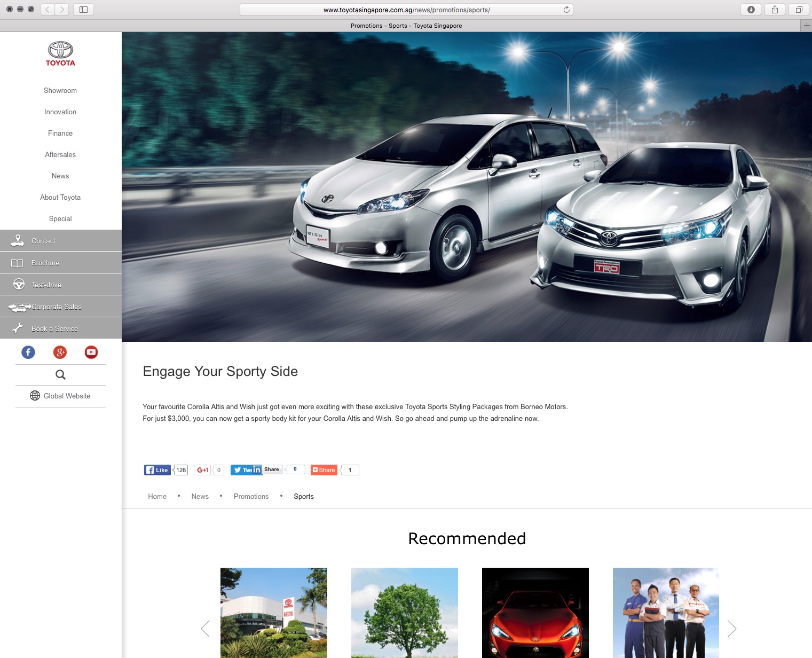Open the About Toyota menu
Screen dimensions: 812x658
click(60, 198)
